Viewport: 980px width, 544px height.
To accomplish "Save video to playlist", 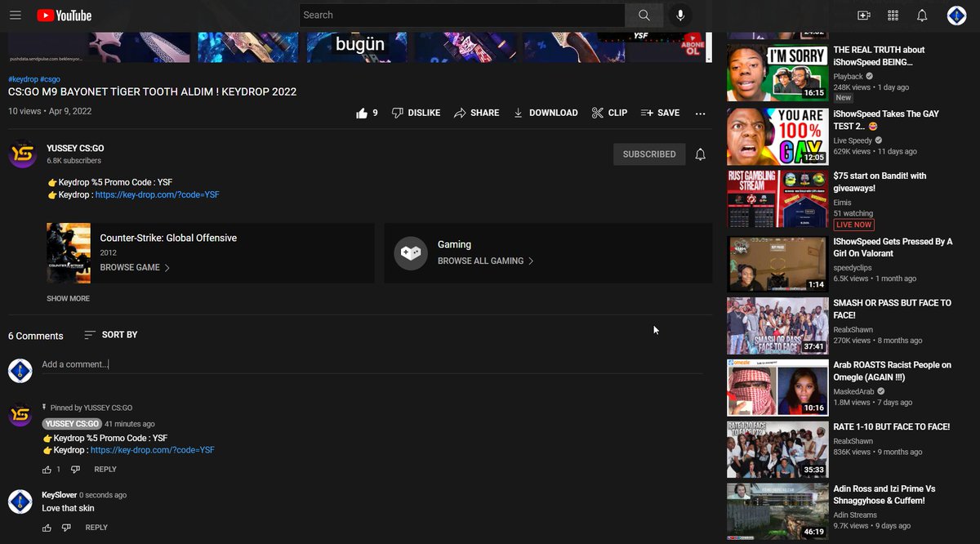I will (x=660, y=113).
